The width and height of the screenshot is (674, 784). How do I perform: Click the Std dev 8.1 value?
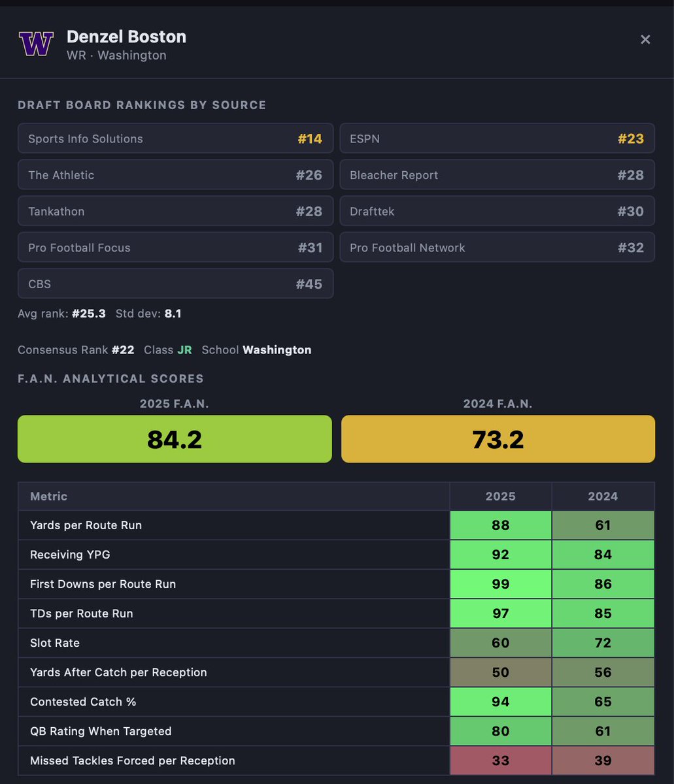pos(173,314)
